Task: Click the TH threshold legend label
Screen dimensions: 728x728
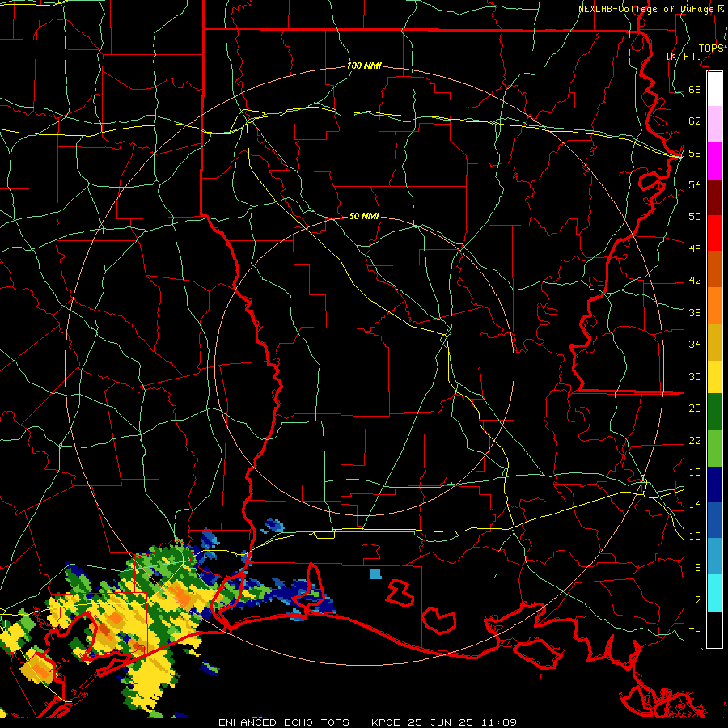Action: coord(695,632)
